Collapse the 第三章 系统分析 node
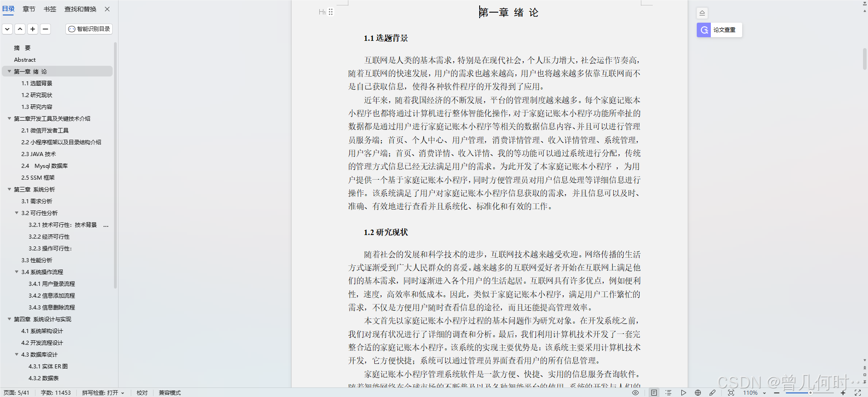Viewport: 868px width, 397px height. pyautogui.click(x=9, y=189)
